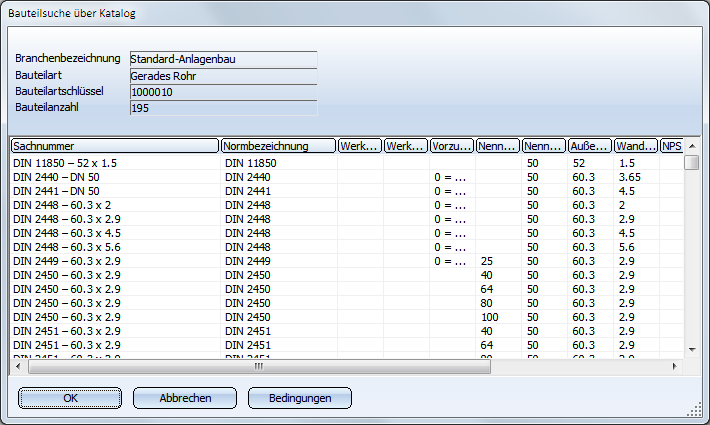
Task: Open the Bedingungen conditions dialog
Action: (300, 398)
